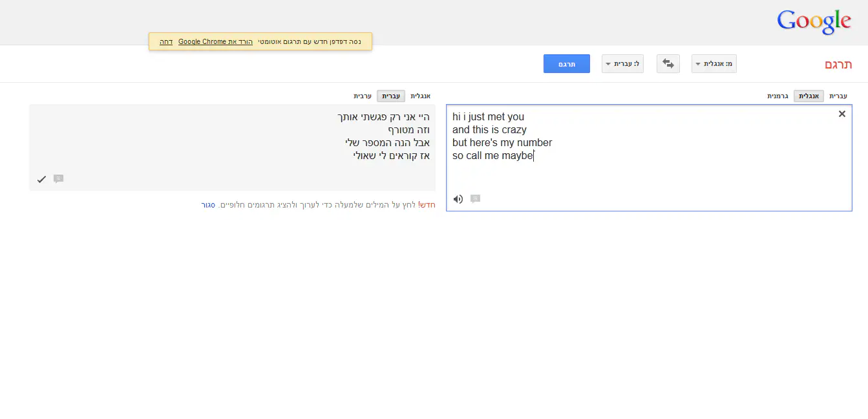Close the tip using the סגור link
This screenshot has height=419, width=868.
[x=208, y=205]
